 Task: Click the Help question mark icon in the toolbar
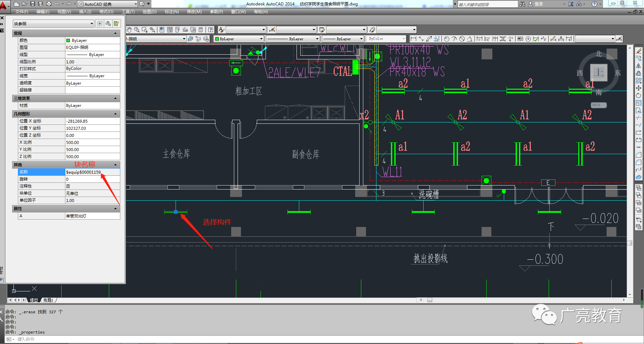pyautogui.click(x=211, y=30)
